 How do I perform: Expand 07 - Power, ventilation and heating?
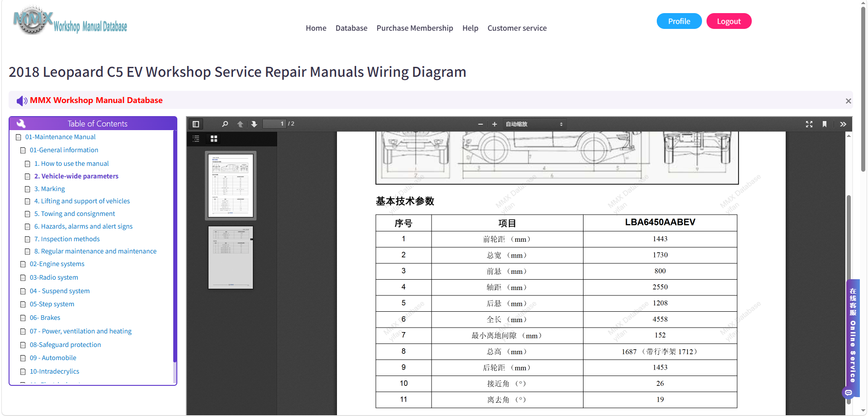pyautogui.click(x=81, y=331)
